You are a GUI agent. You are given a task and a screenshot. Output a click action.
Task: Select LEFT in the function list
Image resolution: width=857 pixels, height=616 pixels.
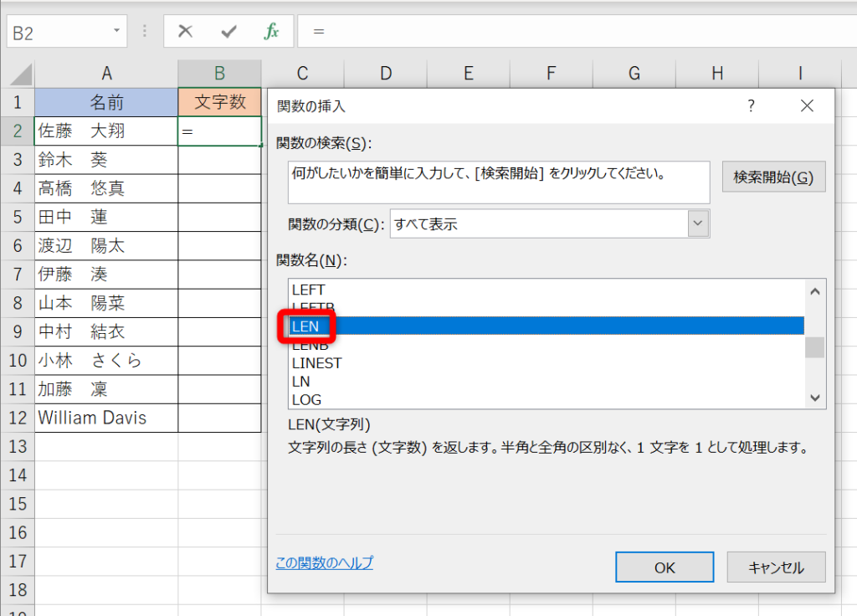(308, 290)
